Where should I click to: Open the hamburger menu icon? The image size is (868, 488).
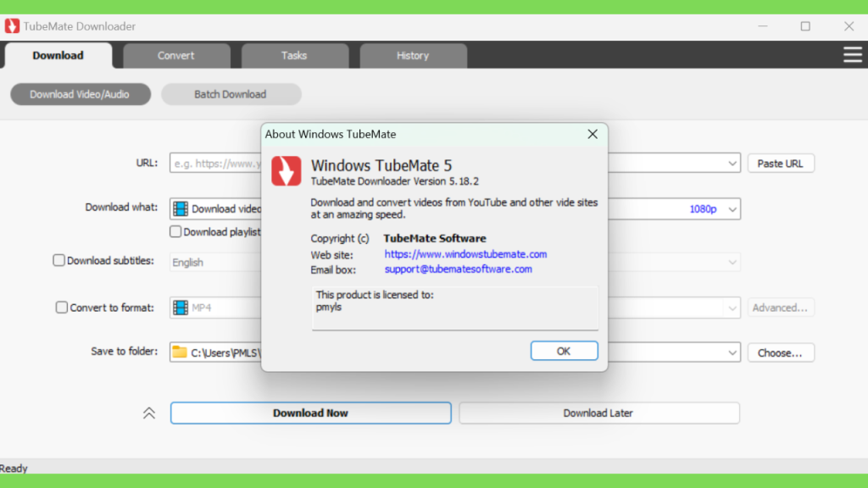(853, 55)
